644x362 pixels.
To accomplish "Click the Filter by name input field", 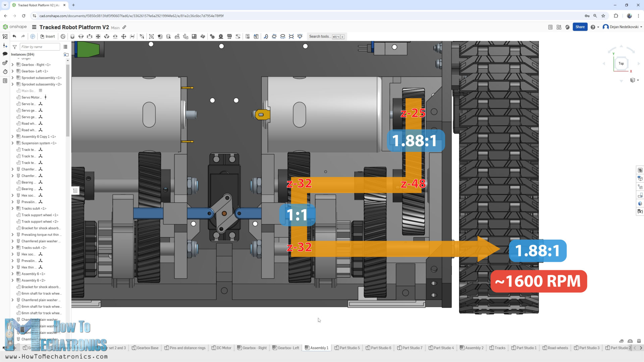I will 40,47.
